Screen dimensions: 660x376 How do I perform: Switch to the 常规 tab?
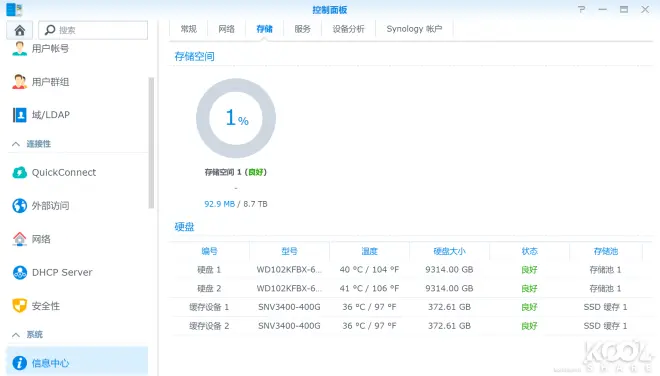click(x=189, y=29)
